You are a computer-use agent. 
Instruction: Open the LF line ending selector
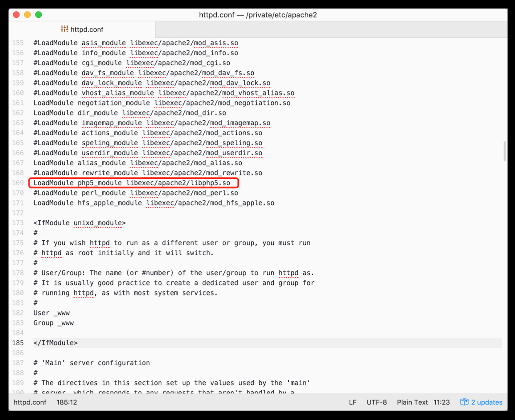click(x=352, y=402)
